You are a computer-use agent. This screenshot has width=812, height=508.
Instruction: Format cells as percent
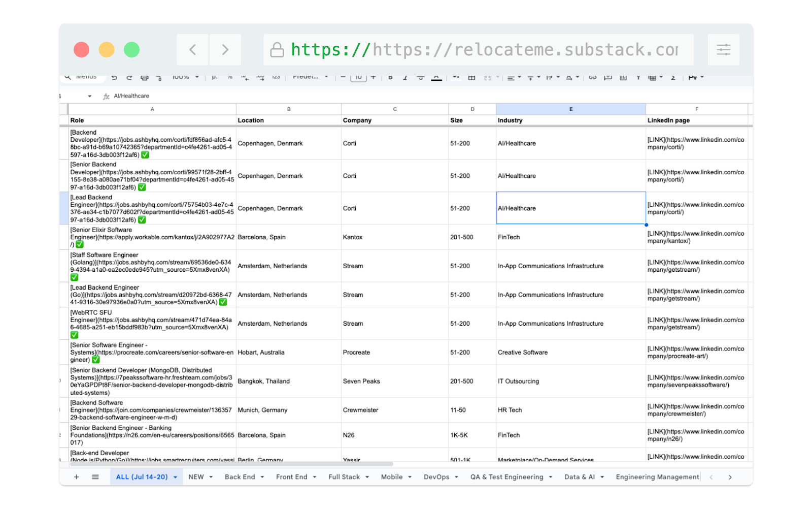[230, 77]
